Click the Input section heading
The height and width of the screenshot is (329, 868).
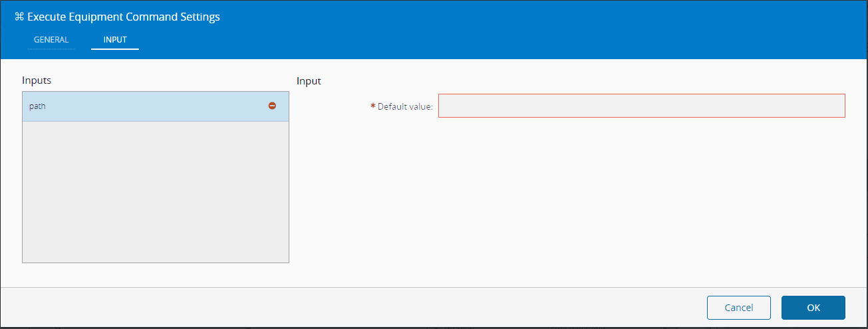pyautogui.click(x=309, y=81)
